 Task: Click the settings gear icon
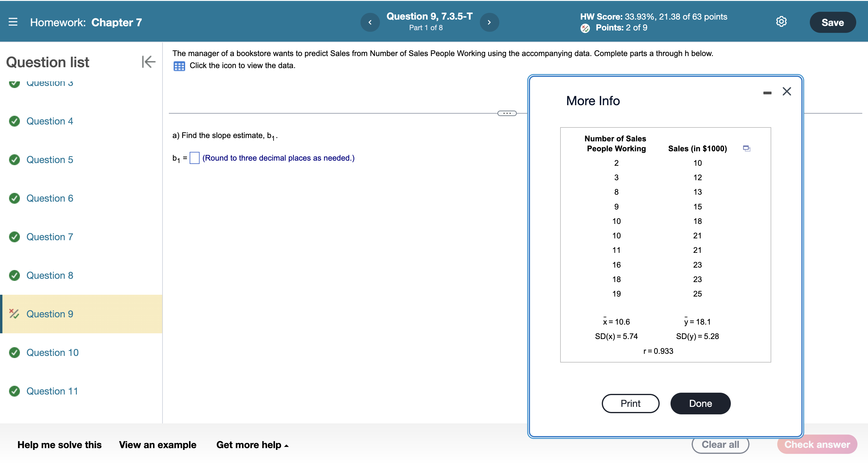782,22
